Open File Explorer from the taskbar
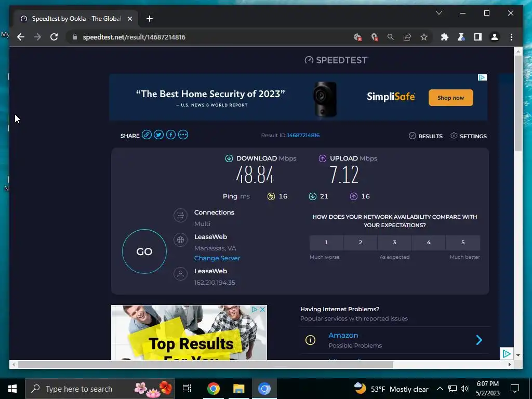532x399 pixels. pyautogui.click(x=239, y=389)
